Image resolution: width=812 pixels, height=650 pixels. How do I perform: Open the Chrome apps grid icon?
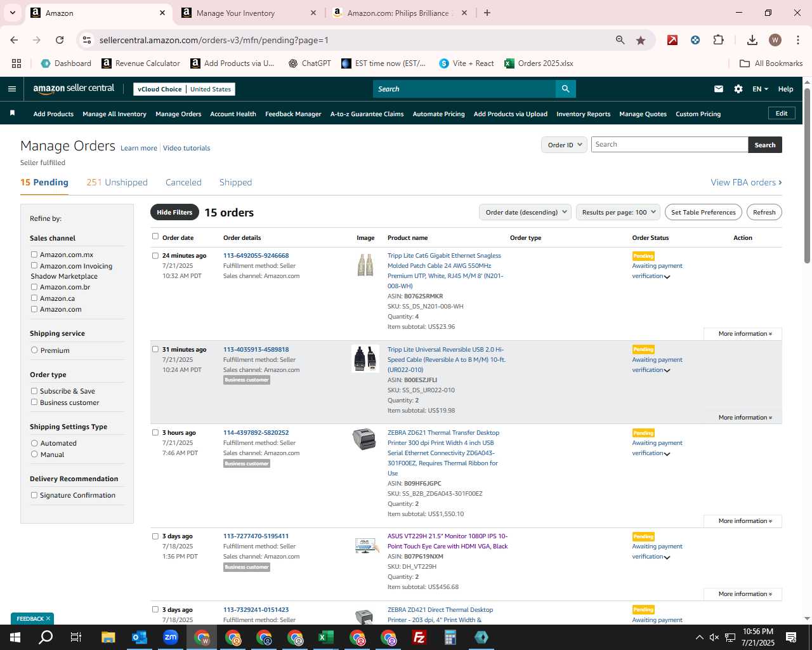(16, 63)
